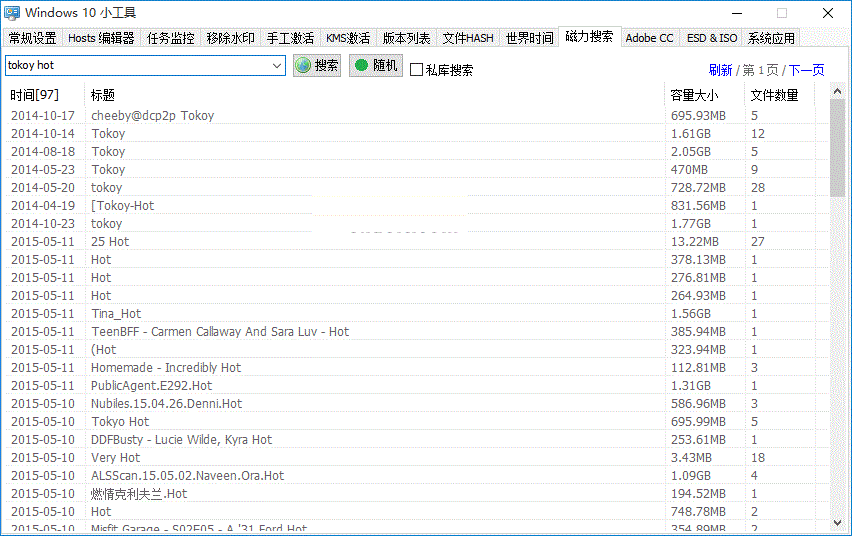Open the Adobe CC tab
852x536 pixels.
[649, 38]
